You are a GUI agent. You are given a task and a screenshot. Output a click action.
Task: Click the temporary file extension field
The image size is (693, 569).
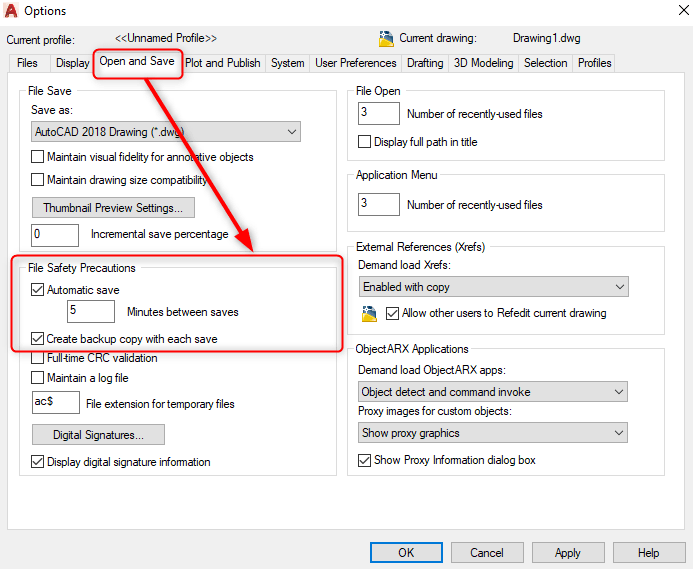[56, 402]
